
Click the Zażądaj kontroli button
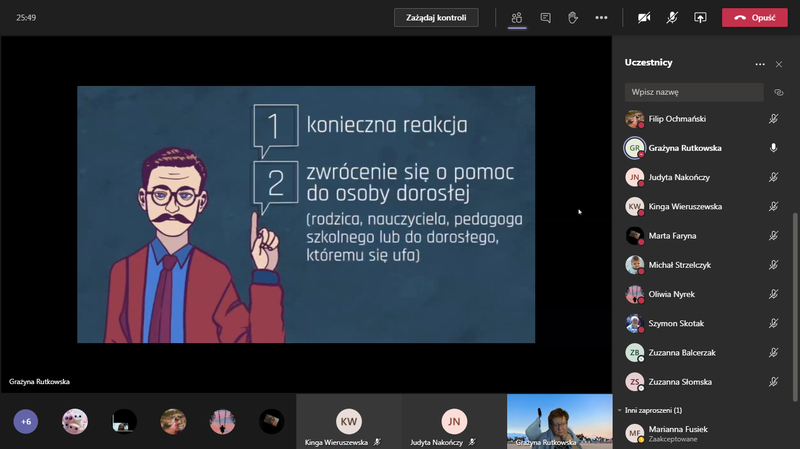tap(436, 17)
